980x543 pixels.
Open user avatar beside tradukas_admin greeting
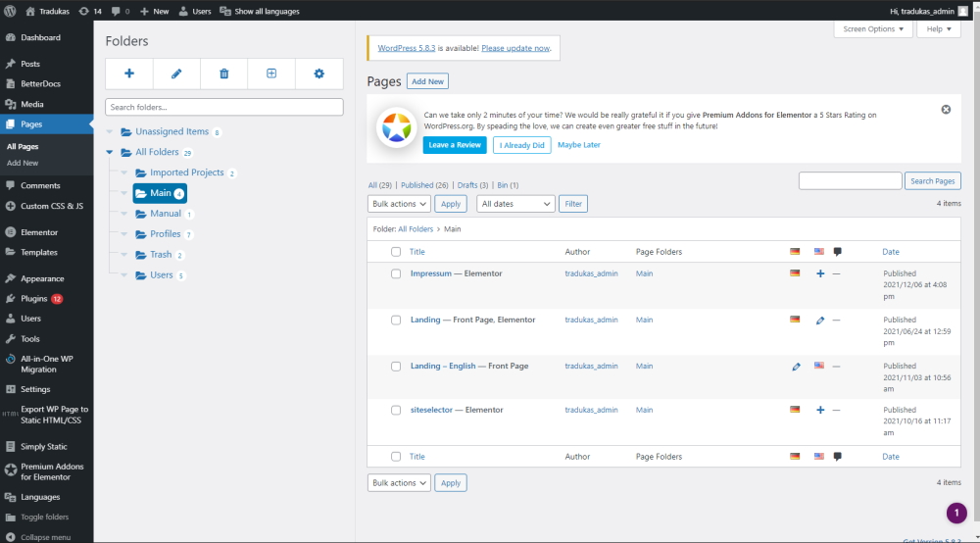pyautogui.click(x=963, y=11)
